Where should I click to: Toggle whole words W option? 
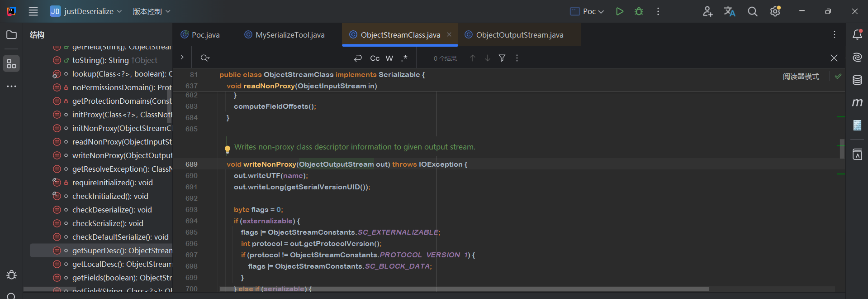tap(389, 58)
